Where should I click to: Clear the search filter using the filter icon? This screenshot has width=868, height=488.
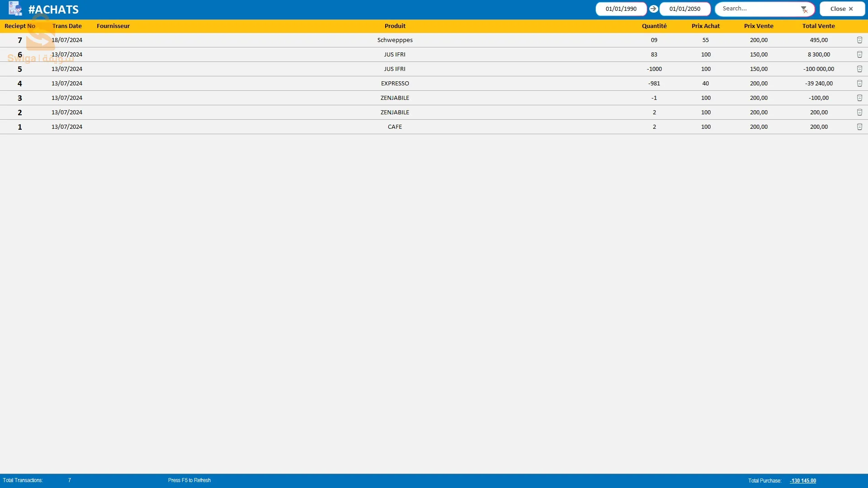coord(804,9)
